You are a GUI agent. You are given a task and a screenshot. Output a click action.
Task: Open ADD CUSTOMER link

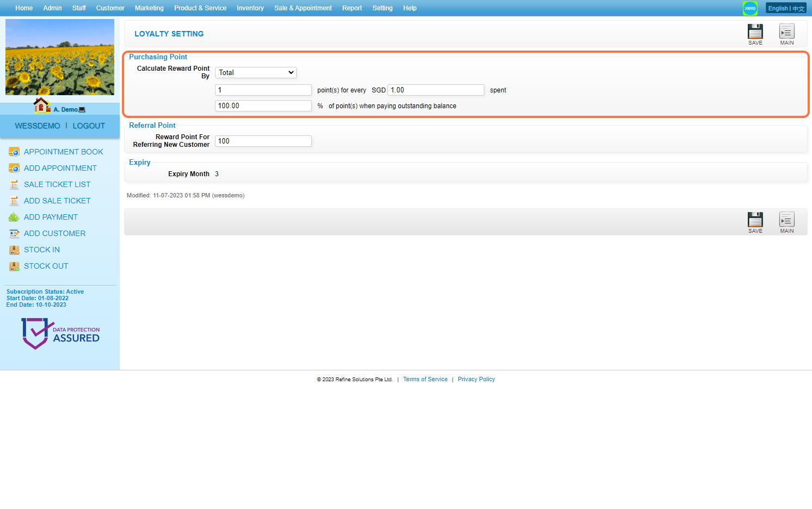55,233
